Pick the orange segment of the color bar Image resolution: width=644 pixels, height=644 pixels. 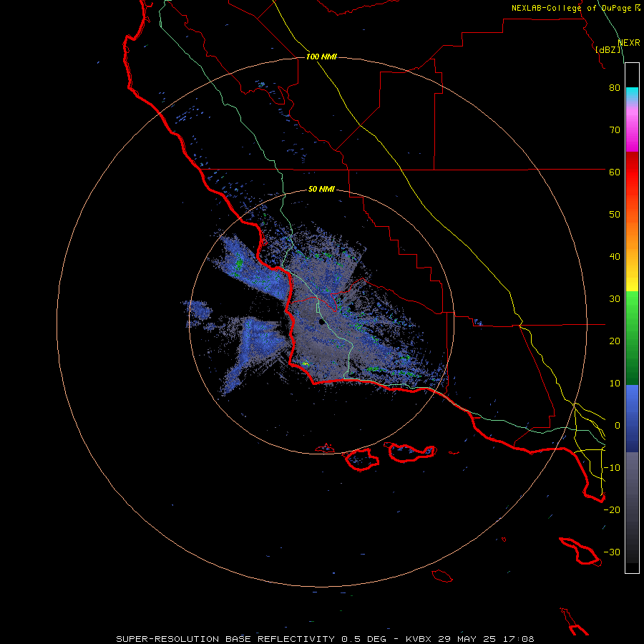pos(632,243)
